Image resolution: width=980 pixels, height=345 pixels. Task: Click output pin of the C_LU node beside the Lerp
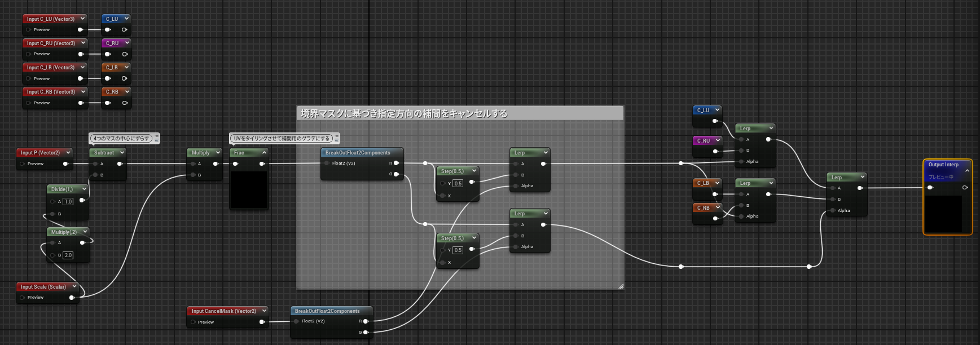(x=715, y=121)
